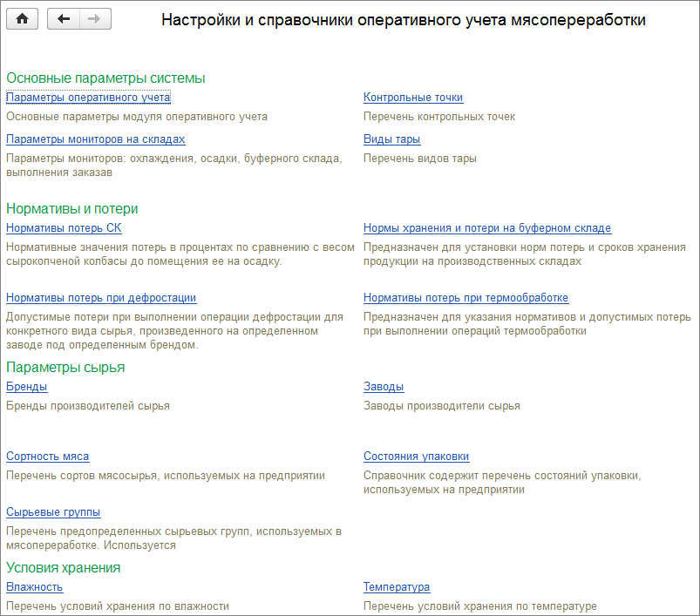Go back with the left arrow button
The image size is (700, 616).
point(64,20)
